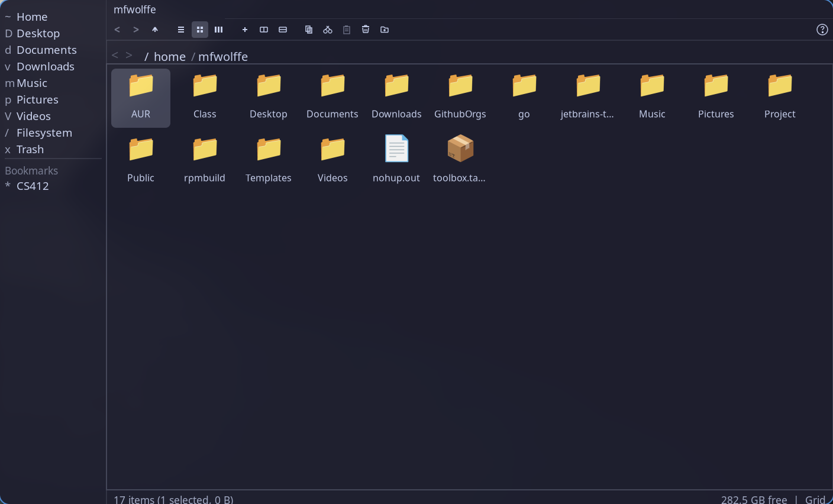Screen dimensions: 833x504
Task: Switch to the mfwolffe tab
Action: pyautogui.click(x=134, y=9)
